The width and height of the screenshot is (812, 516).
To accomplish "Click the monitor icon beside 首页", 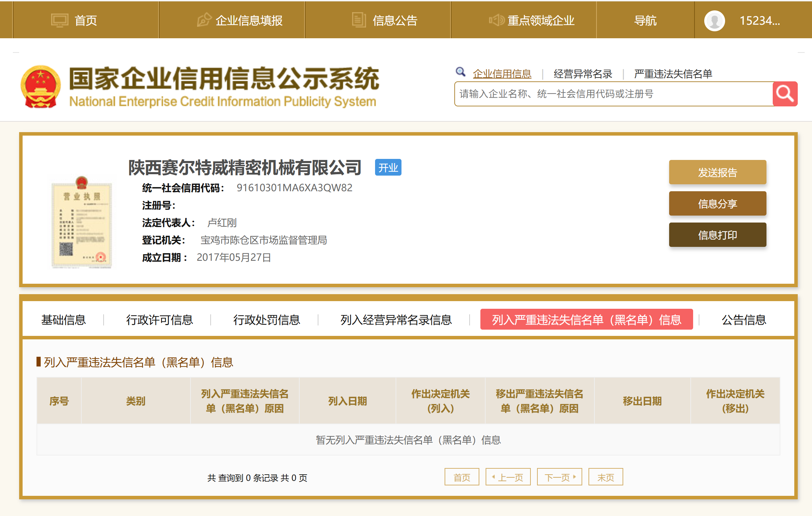I will click(x=59, y=21).
